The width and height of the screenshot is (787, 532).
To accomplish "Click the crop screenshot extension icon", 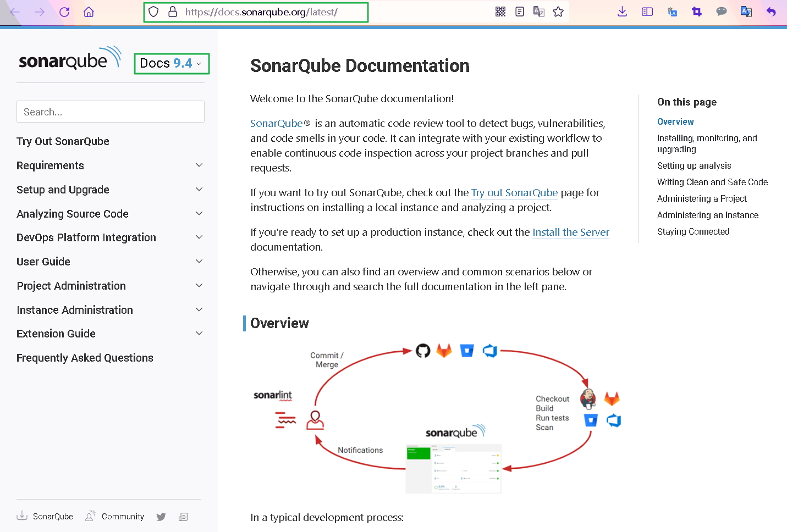I will click(697, 12).
